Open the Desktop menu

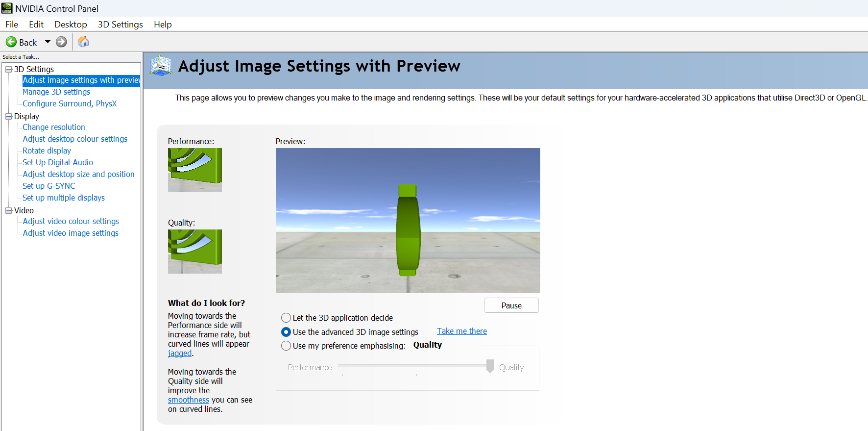pyautogui.click(x=71, y=25)
